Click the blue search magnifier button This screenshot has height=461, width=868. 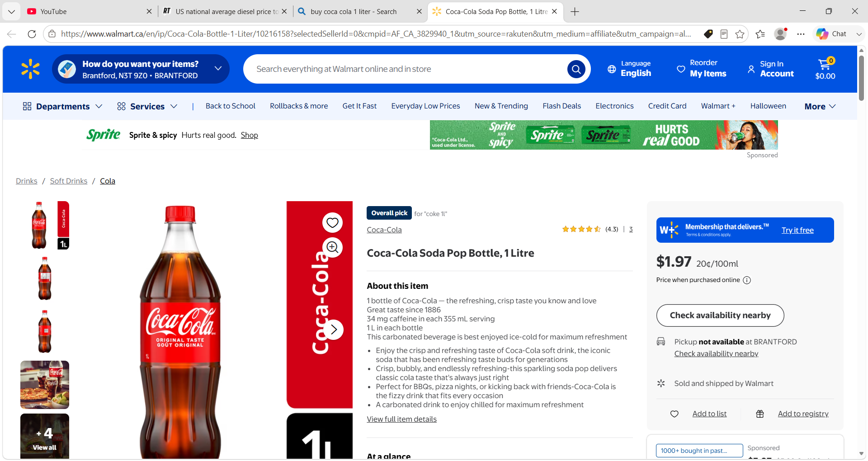[x=576, y=69]
